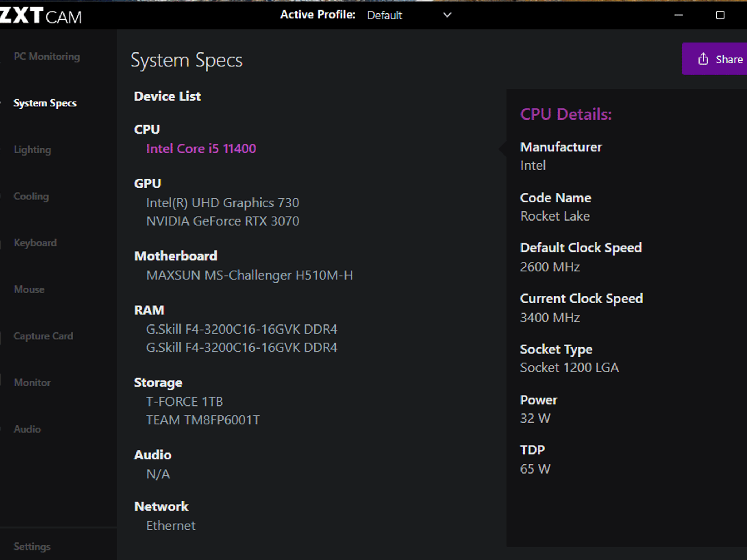Go to the Lighting section

[32, 150]
